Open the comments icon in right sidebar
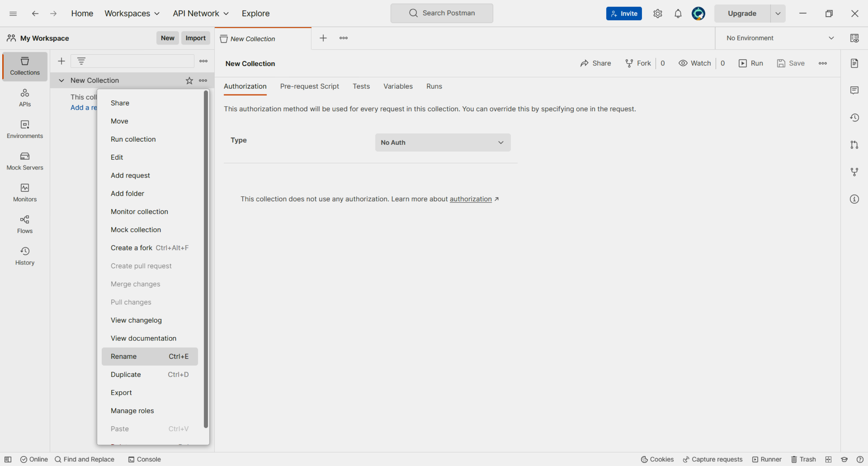This screenshot has height=466, width=868. click(854, 90)
